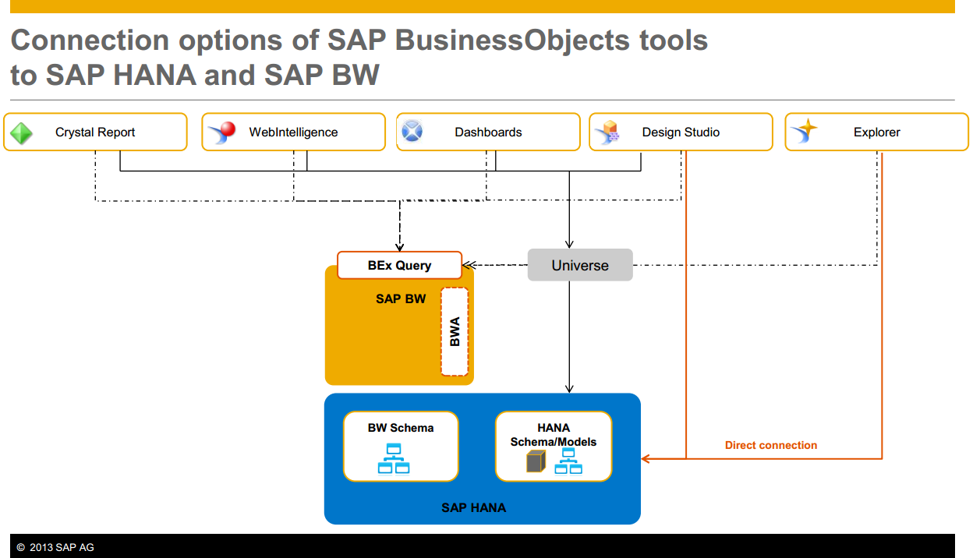Click the "SAP HANA" label in blue block
The height and width of the screenshot is (558, 980).
click(473, 507)
